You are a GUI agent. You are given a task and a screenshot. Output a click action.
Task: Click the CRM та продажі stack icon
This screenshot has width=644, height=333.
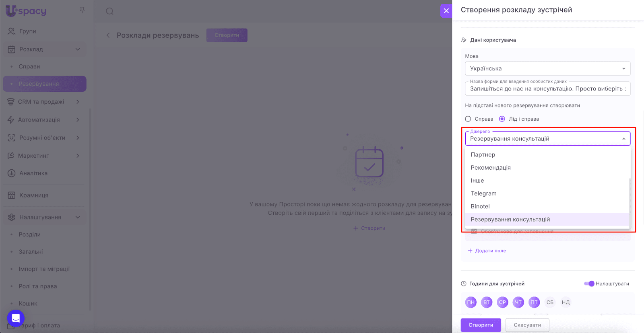[11, 102]
